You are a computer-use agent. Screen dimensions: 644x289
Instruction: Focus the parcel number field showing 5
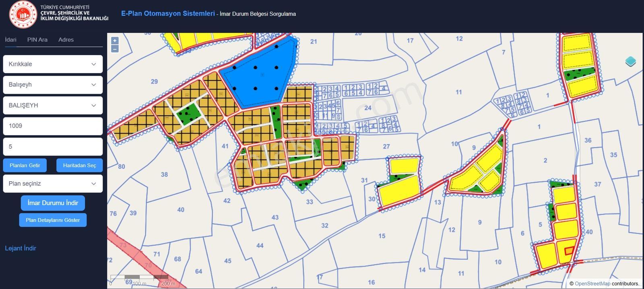(x=53, y=147)
